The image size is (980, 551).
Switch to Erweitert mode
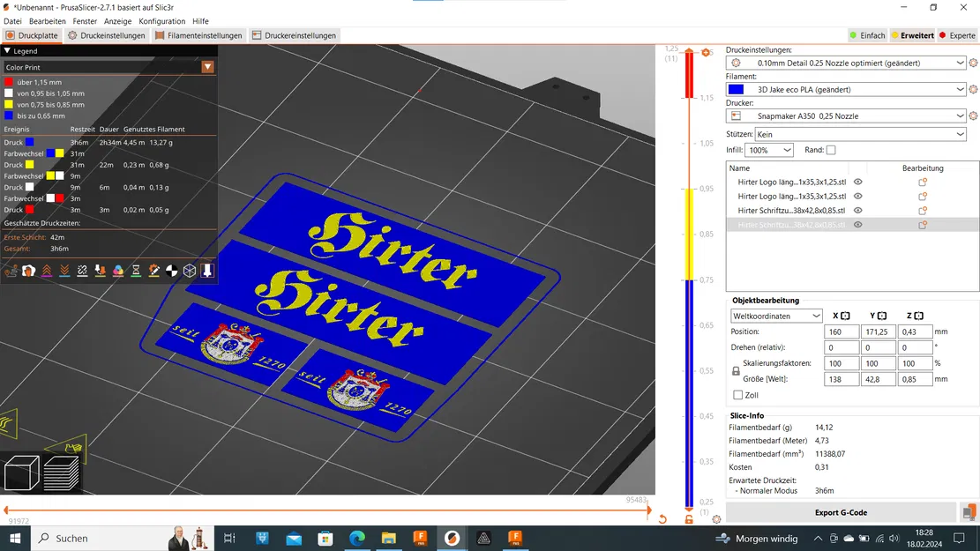(x=912, y=35)
